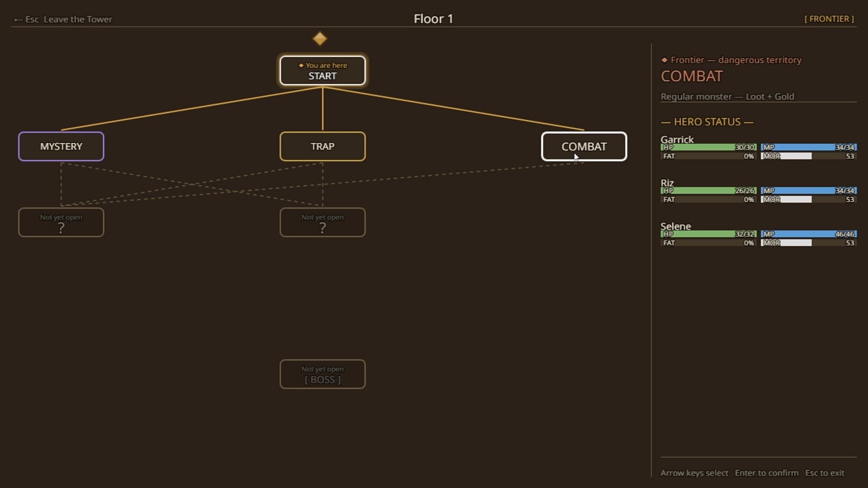The image size is (868, 488).
Task: Click the HERO STATUS header
Action: click(x=707, y=122)
